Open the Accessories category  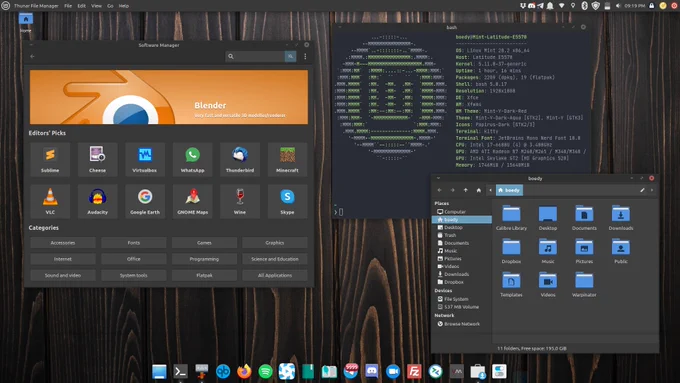click(63, 243)
